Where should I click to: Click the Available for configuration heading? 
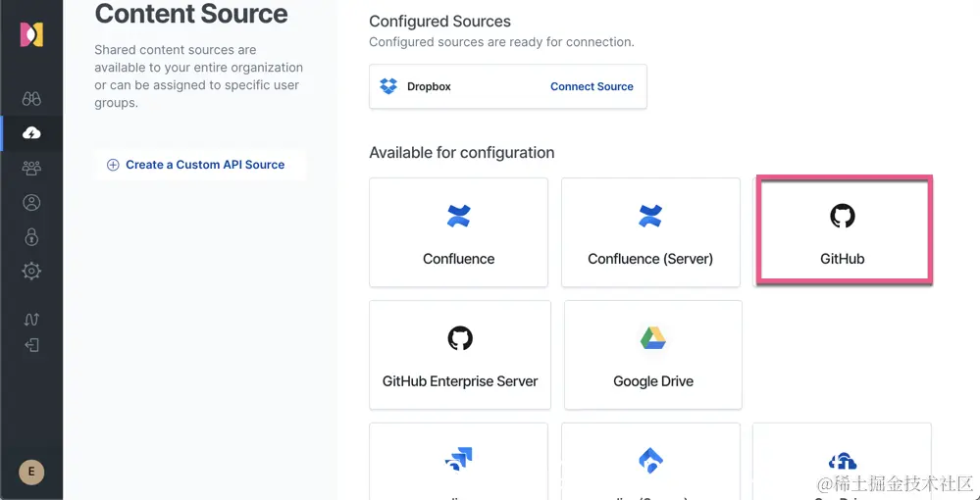click(462, 153)
